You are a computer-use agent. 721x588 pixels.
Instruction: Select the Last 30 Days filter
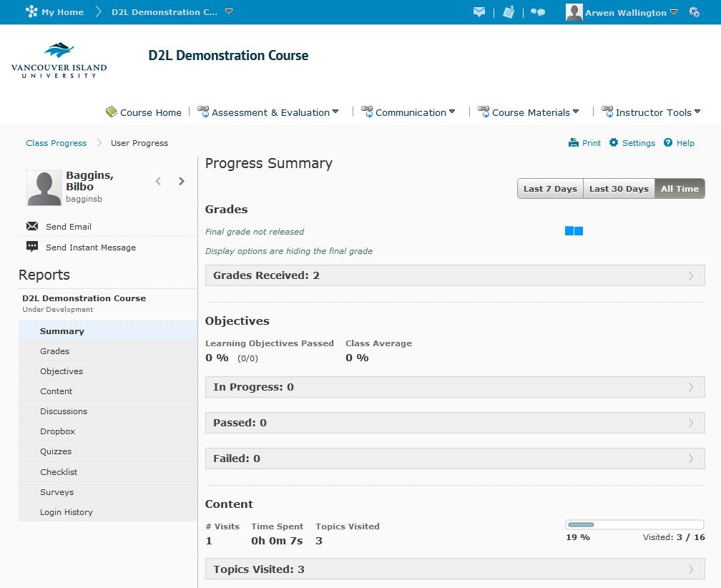click(619, 189)
